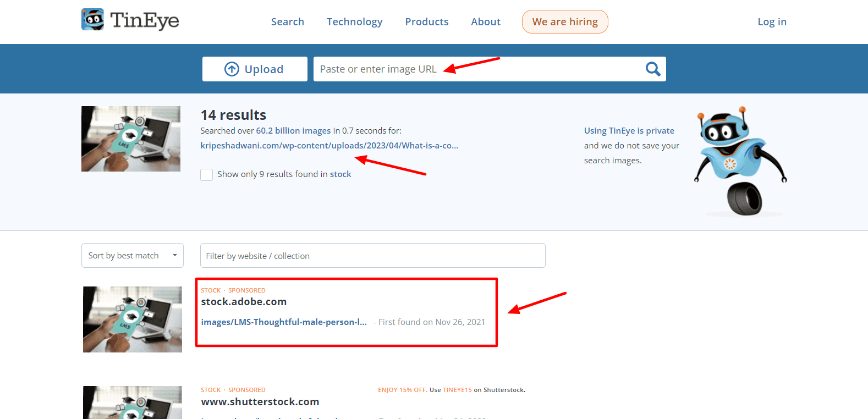This screenshot has height=419, width=868.
Task: Click the Log in link
Action: click(x=772, y=22)
